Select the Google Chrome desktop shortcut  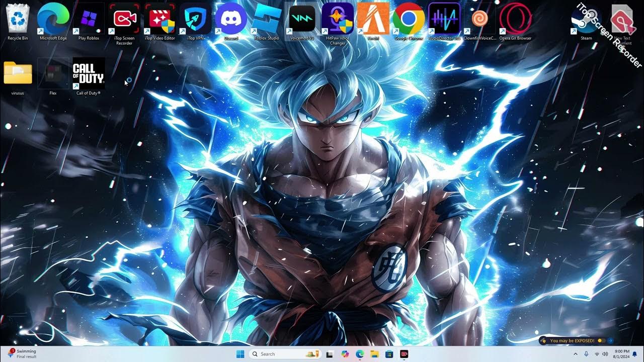pos(408,22)
